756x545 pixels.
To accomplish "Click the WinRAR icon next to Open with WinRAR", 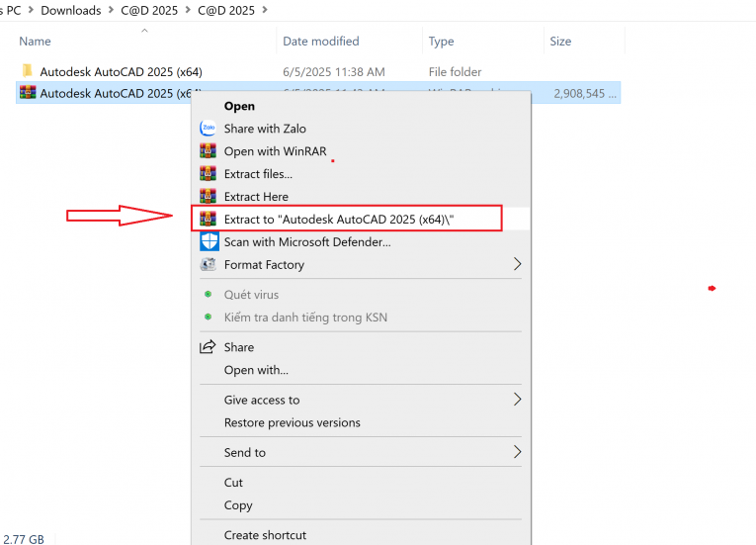I will tap(208, 150).
